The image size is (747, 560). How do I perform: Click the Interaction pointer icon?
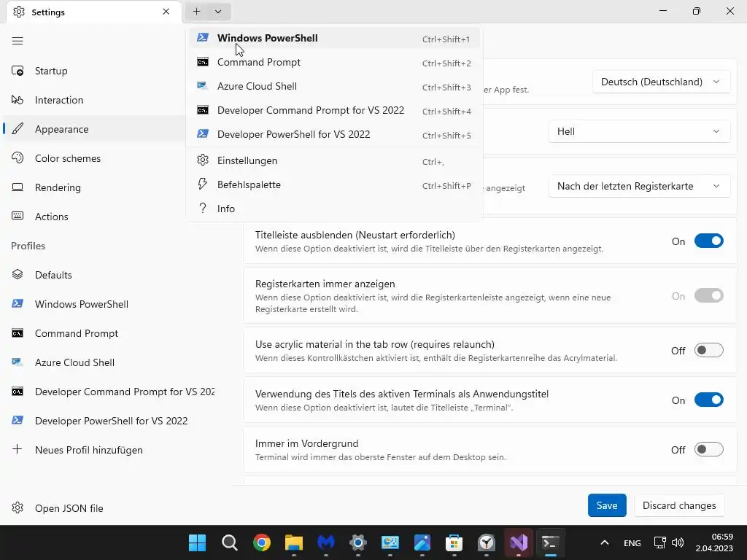pyautogui.click(x=18, y=100)
